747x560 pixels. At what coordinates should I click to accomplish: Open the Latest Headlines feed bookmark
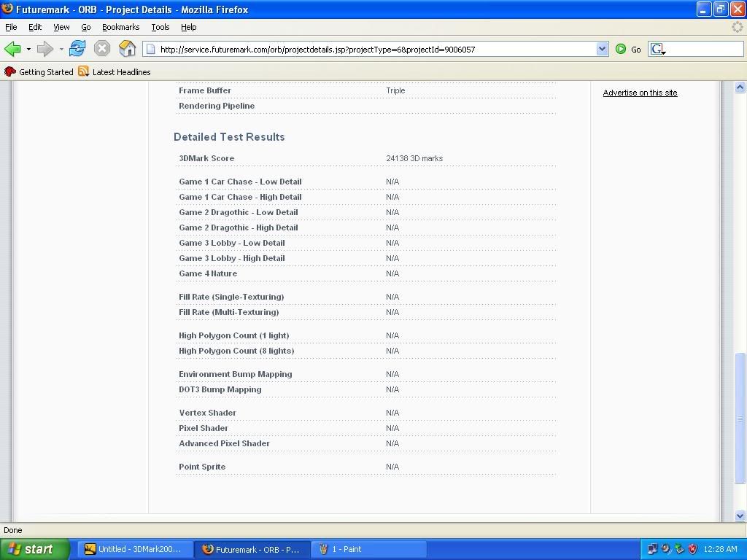(x=115, y=72)
